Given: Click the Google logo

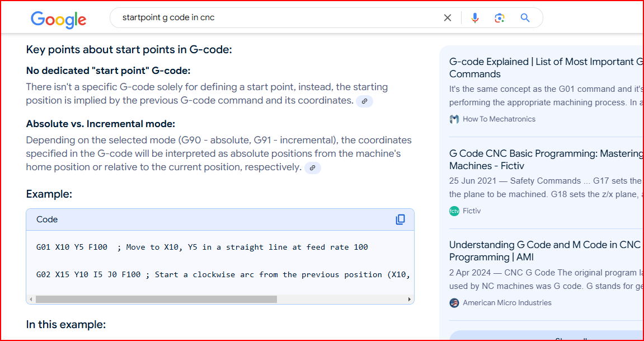Looking at the screenshot, I should pos(58,18).
